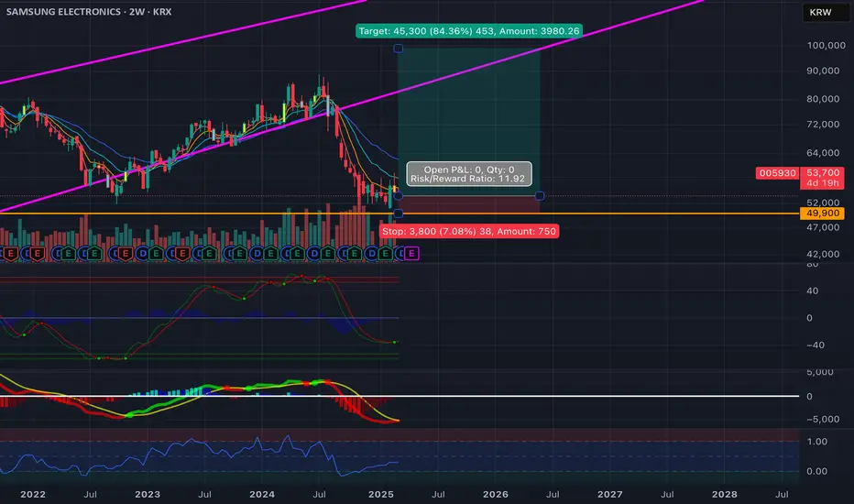Viewport: 854px width, 504px height.
Task: Open the dividend D marker above Jul 2024
Action: [314, 253]
